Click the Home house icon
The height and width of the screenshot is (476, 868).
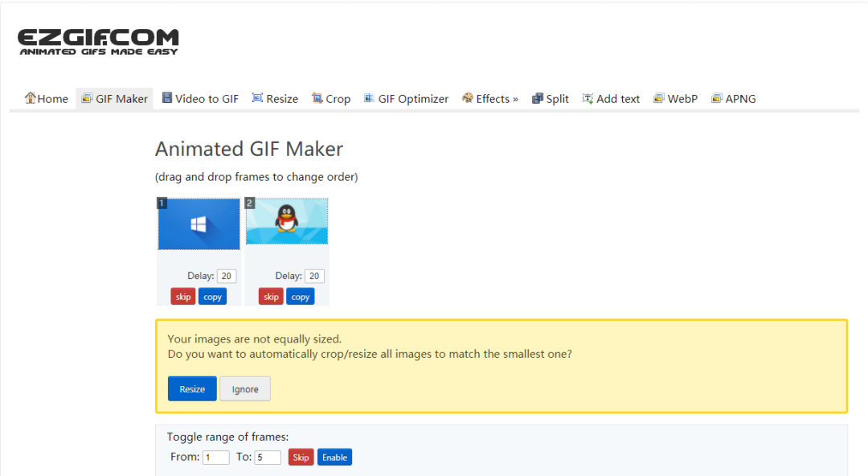click(30, 98)
